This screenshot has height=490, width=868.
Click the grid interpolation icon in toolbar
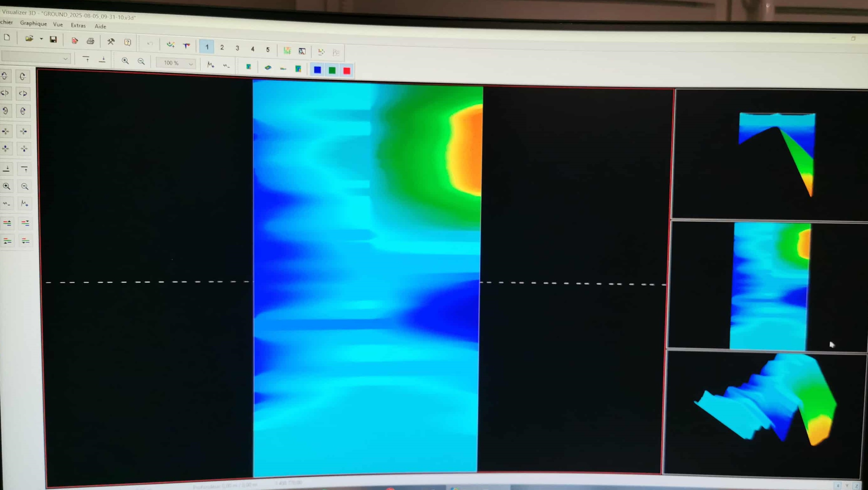(x=287, y=51)
